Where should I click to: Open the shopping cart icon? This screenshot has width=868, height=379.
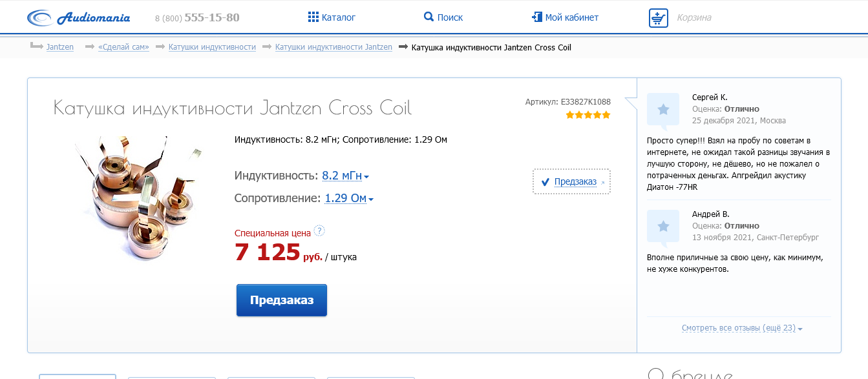[x=659, y=18]
